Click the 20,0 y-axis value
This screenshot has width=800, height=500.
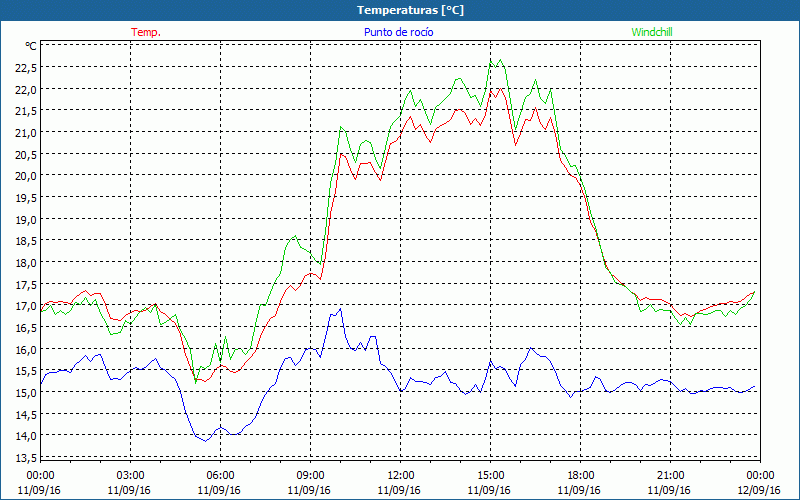click(x=26, y=176)
